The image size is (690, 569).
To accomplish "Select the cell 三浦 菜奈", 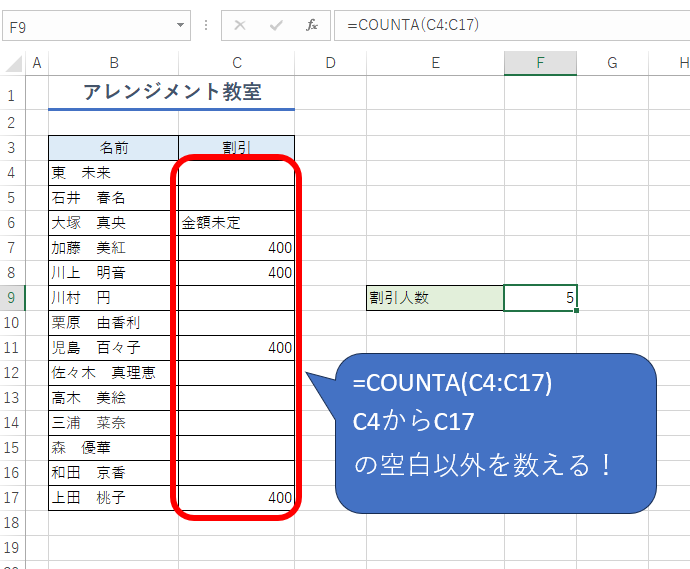I will [114, 423].
